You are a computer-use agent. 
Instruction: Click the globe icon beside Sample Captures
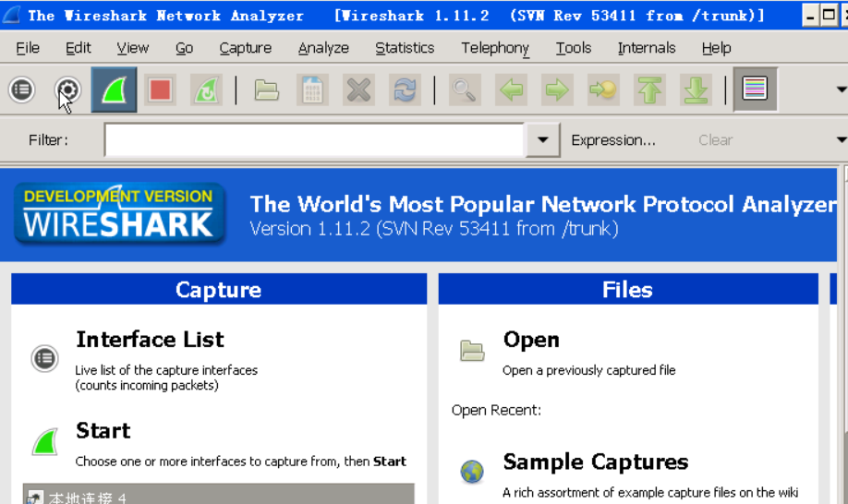(x=472, y=472)
